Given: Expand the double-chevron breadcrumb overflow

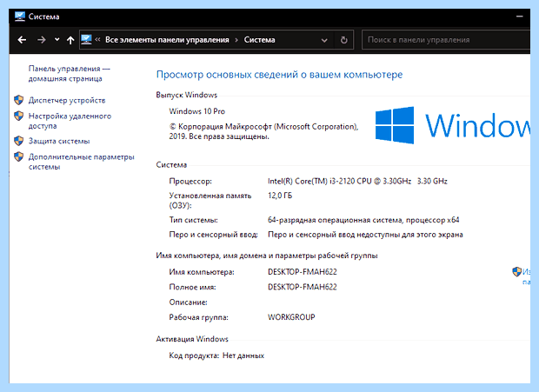Looking at the screenshot, I should [97, 39].
